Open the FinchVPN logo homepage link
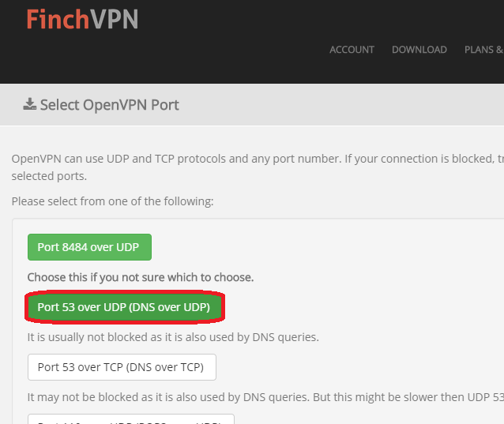 pyautogui.click(x=82, y=19)
